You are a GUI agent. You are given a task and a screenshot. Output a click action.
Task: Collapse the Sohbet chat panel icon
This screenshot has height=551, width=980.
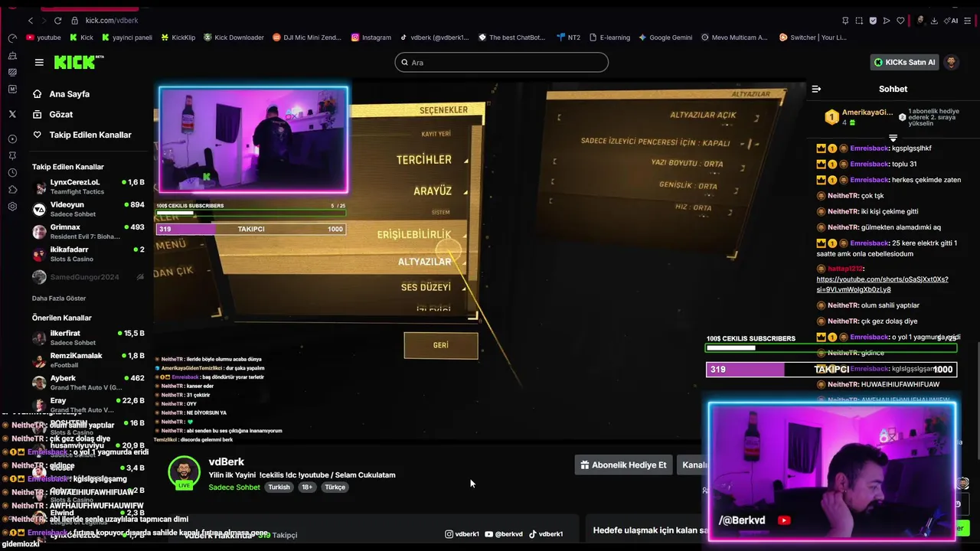click(816, 90)
